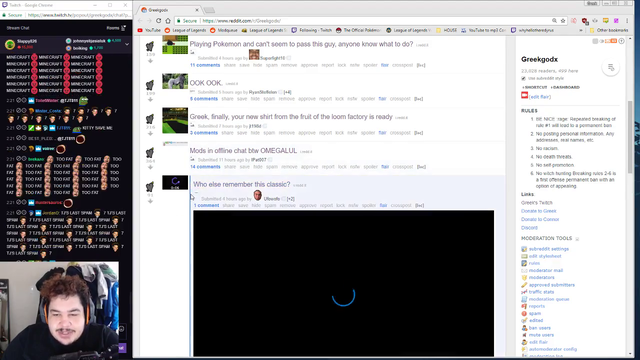
Task: Open the '14 comments' link
Action: [x=205, y=167]
